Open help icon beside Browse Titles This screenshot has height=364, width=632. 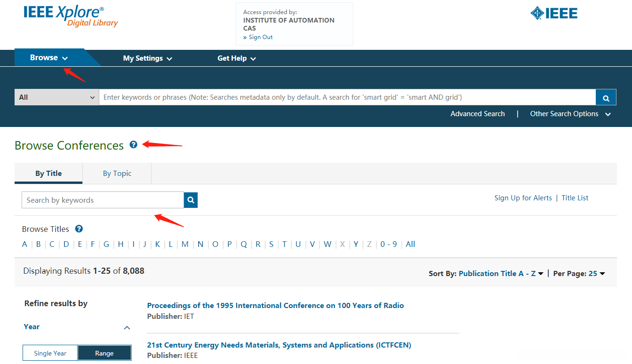79,229
